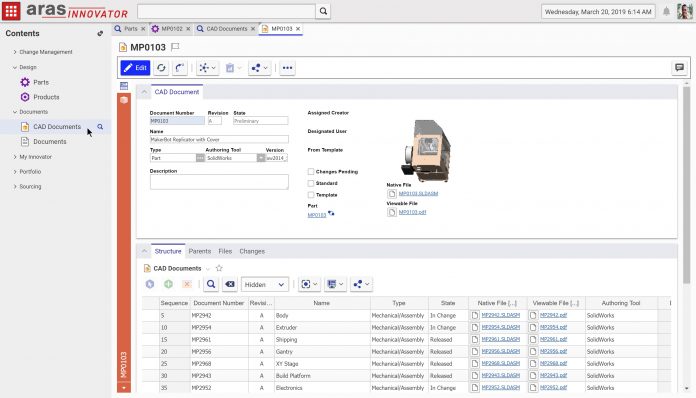Favorite CAD Documents with star icon
Image resolution: width=696 pixels, height=398 pixels.
click(x=219, y=268)
